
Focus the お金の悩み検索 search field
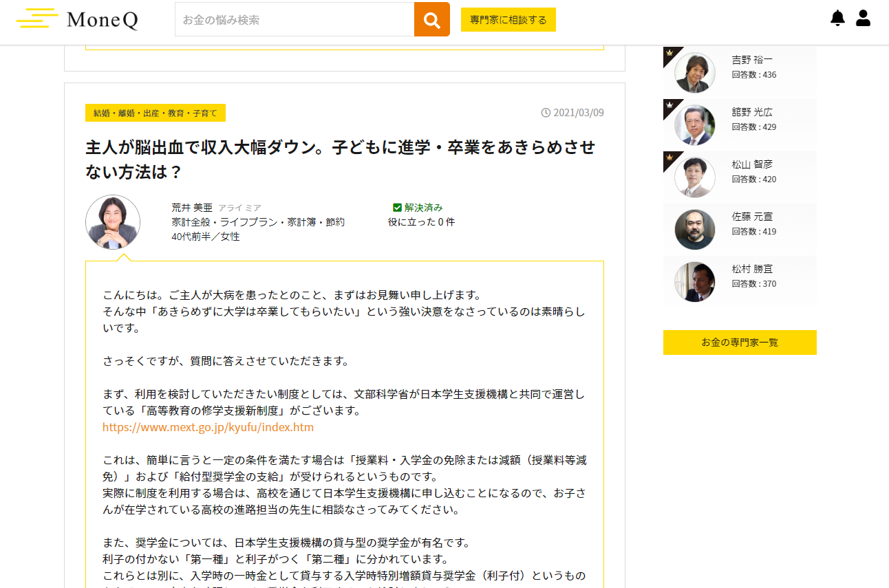pyautogui.click(x=294, y=19)
